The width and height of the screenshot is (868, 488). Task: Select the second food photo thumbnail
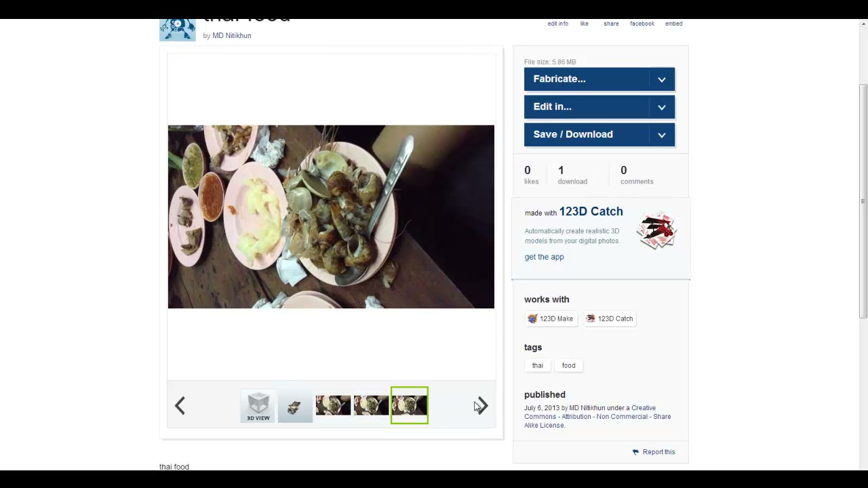(371, 405)
